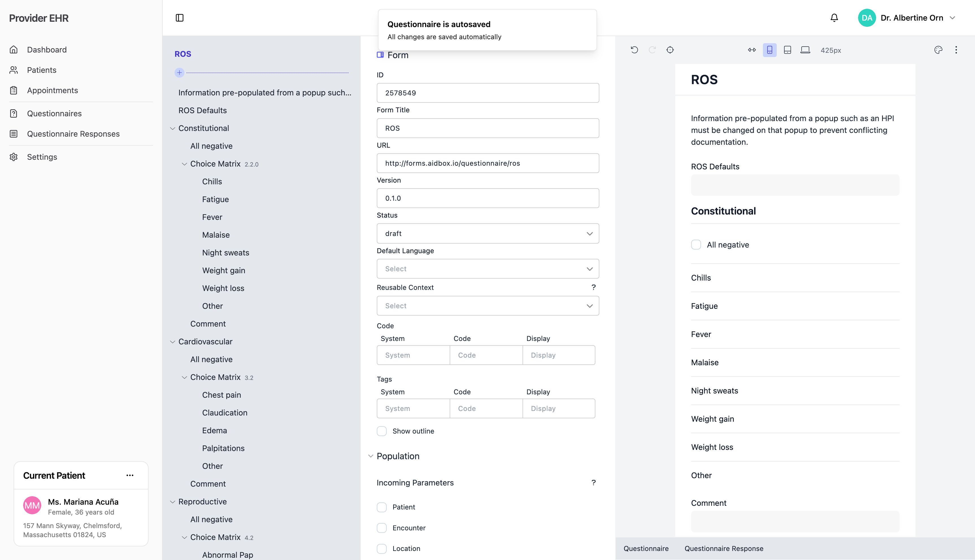Select ROS Defaults tree item

[x=203, y=110]
